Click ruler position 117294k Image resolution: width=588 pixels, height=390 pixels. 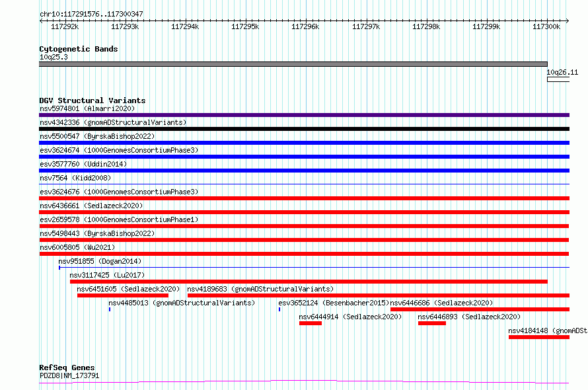pos(185,26)
